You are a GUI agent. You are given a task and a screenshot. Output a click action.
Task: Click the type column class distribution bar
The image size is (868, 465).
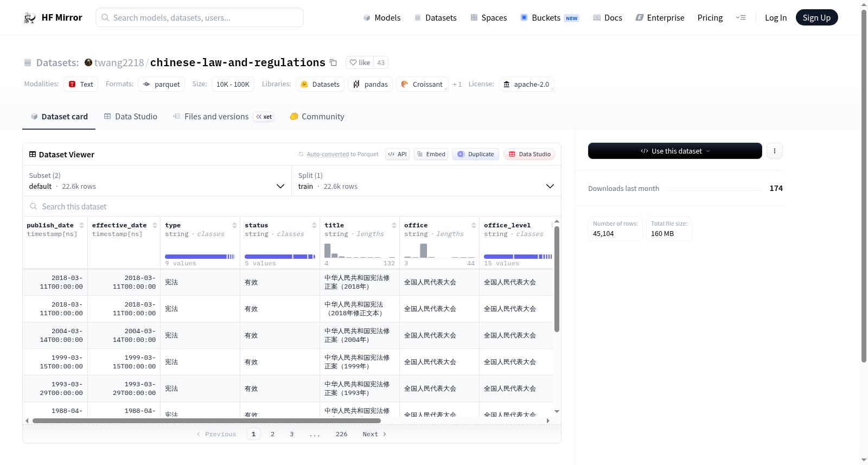pos(200,257)
